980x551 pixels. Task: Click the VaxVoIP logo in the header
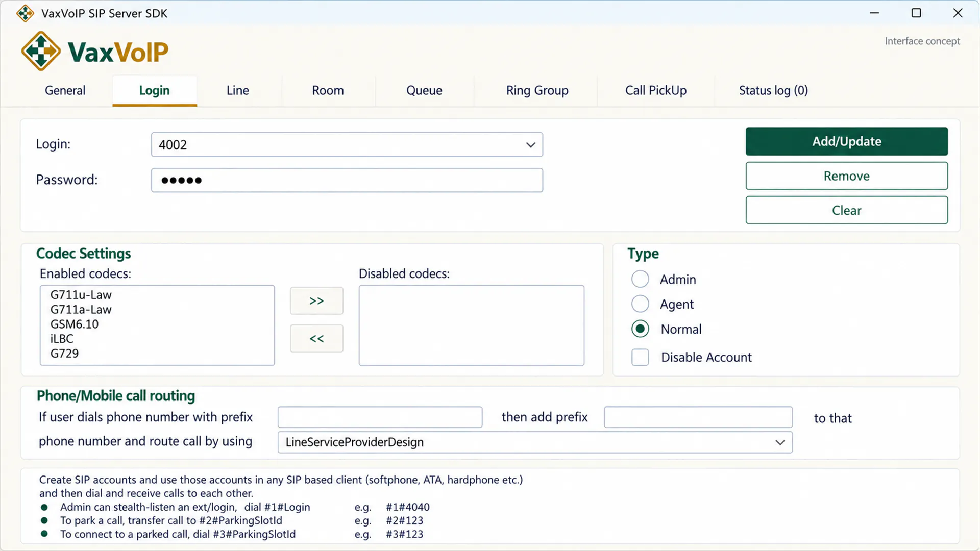(x=95, y=51)
